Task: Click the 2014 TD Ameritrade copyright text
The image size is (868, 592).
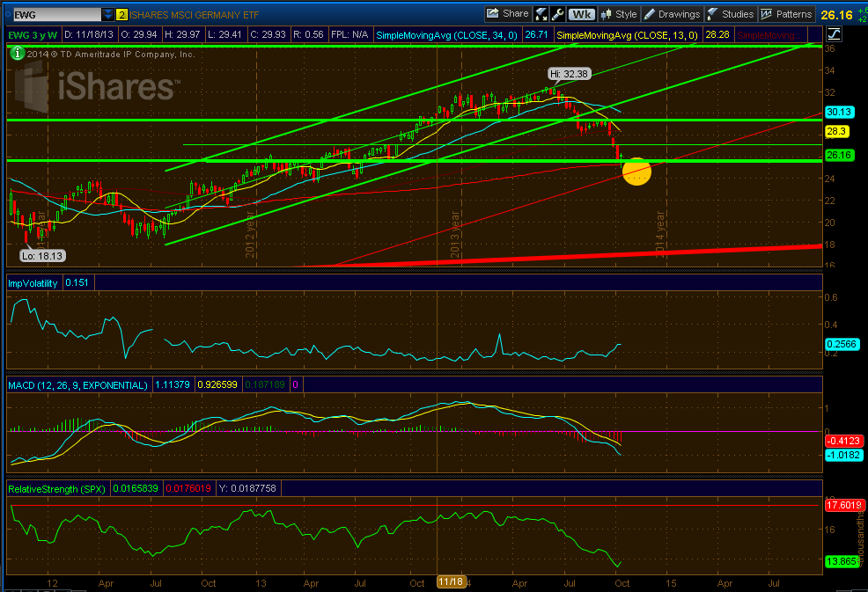Action: click(111, 55)
